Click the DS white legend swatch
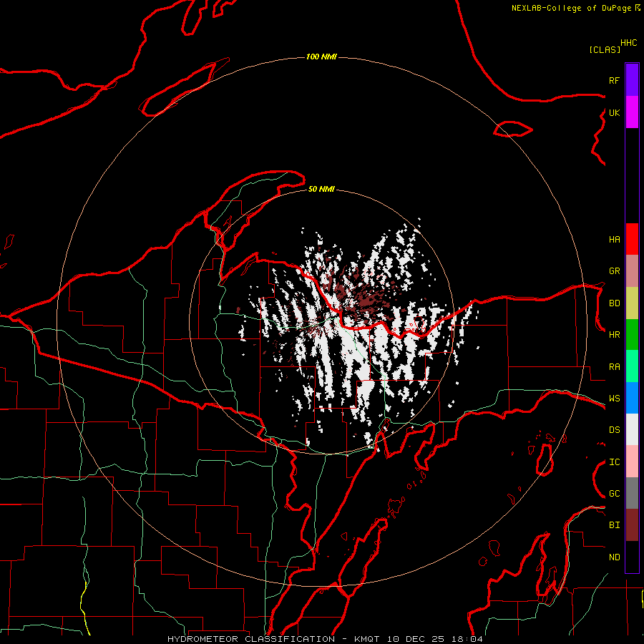 point(632,429)
